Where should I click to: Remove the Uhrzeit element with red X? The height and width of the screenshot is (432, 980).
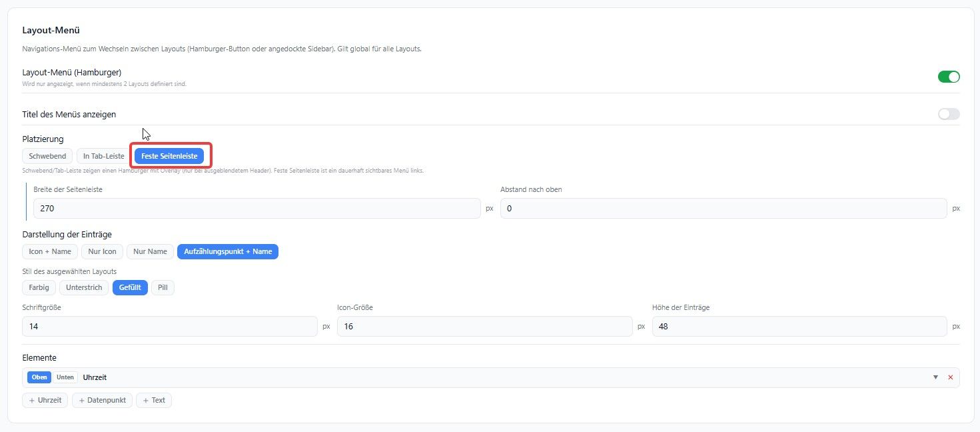tap(950, 377)
